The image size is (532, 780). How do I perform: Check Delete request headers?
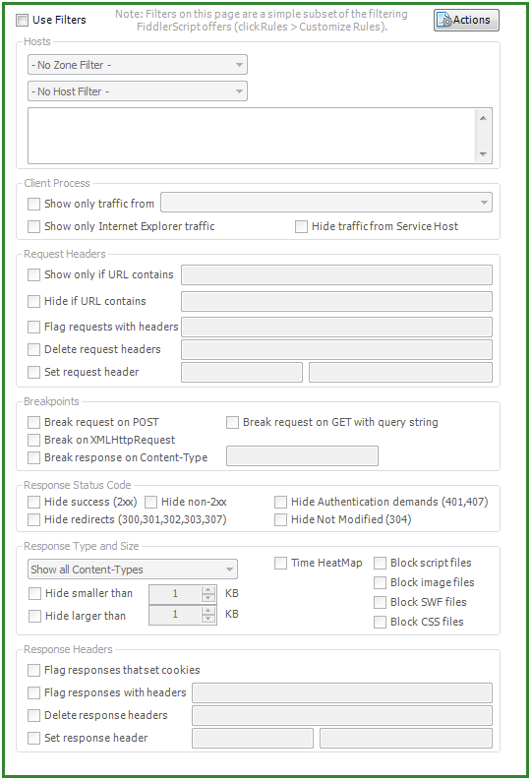tap(33, 350)
